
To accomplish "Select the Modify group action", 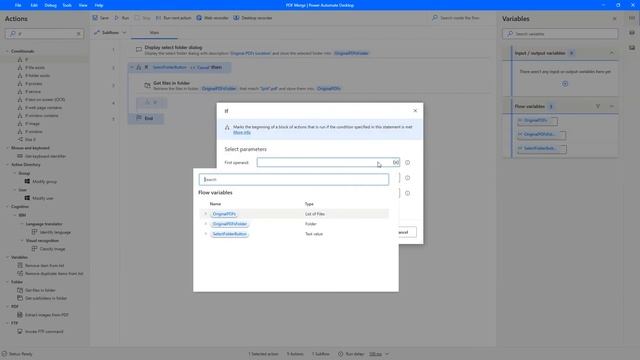I will pos(44,182).
